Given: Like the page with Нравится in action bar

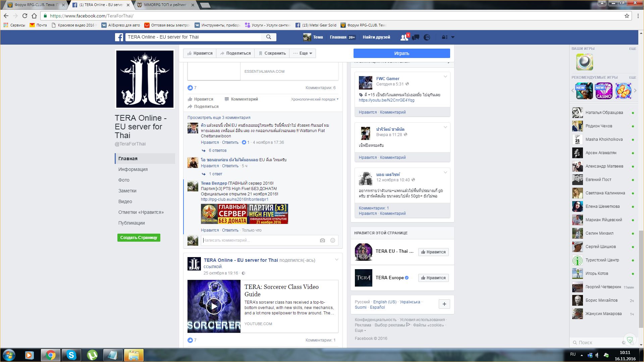Looking at the screenshot, I should coord(200,53).
